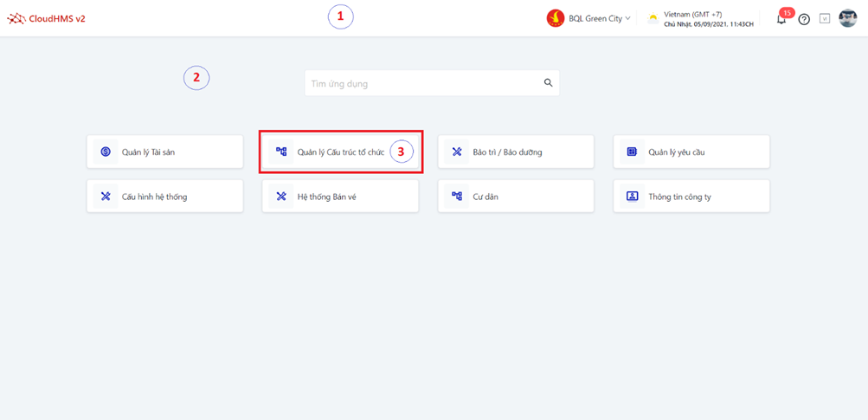Open the Hệ thống Bán vé tile
The width and height of the screenshot is (868, 420).
pyautogui.click(x=340, y=197)
